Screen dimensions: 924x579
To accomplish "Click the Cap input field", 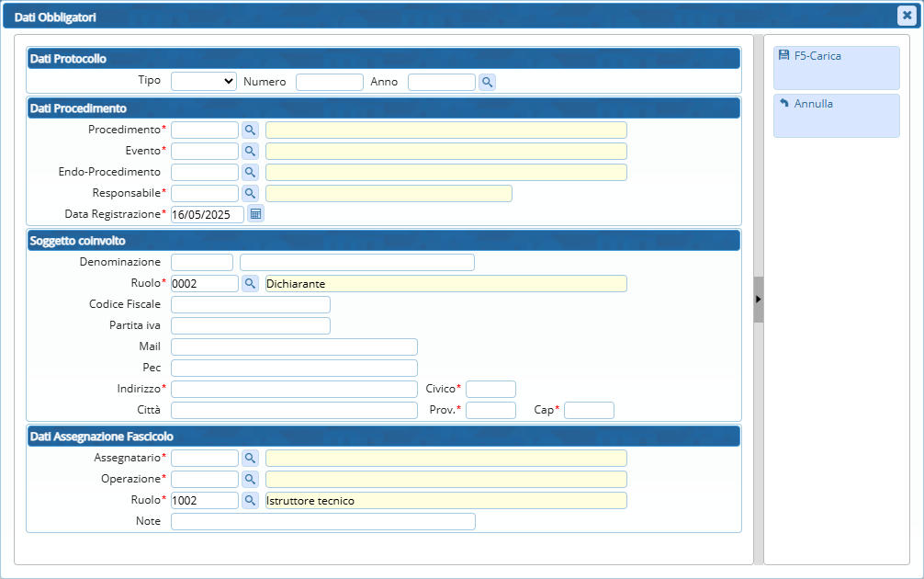I will [589, 410].
